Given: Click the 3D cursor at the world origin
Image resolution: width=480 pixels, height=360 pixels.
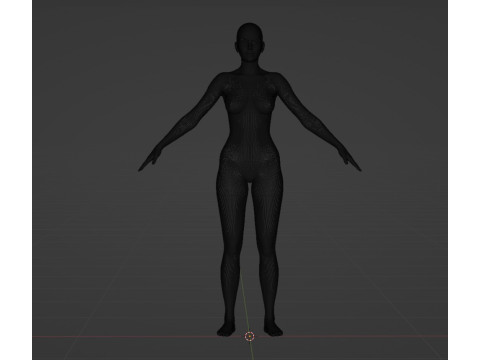Looking at the screenshot, I should (x=249, y=336).
